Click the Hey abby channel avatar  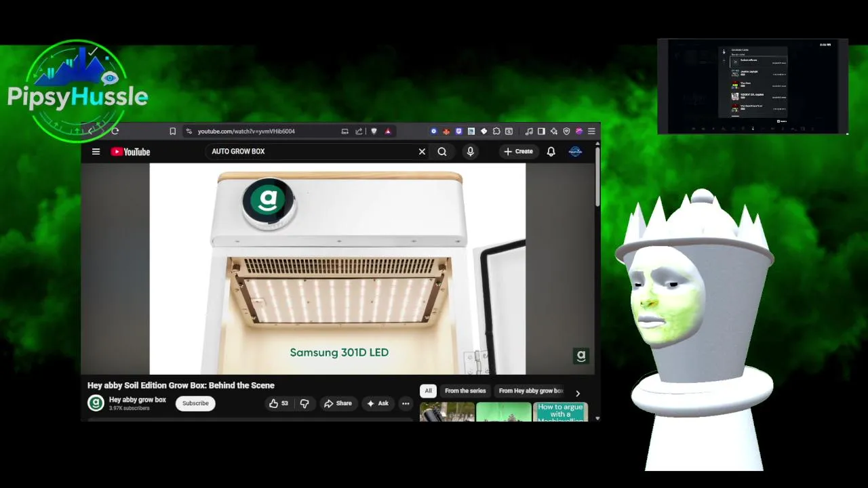point(96,403)
